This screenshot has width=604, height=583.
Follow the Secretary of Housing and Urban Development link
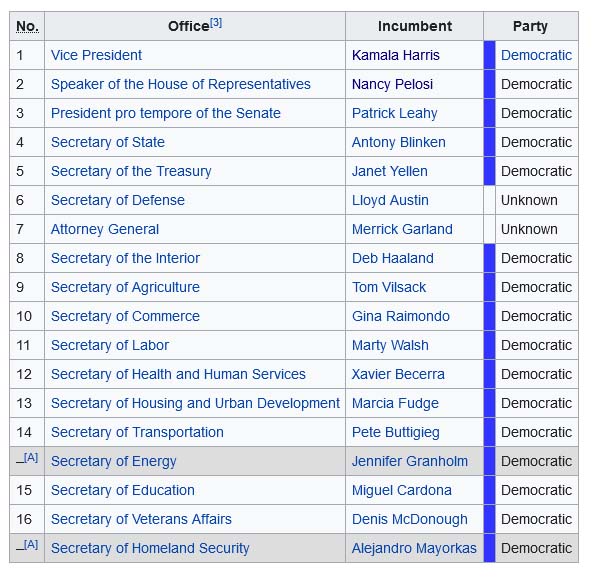[x=195, y=403]
